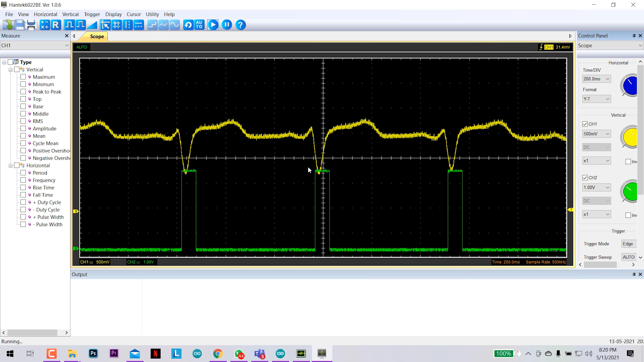Click the refresh/restart acquisition icon
The height and width of the screenshot is (362, 644).
click(x=188, y=24)
